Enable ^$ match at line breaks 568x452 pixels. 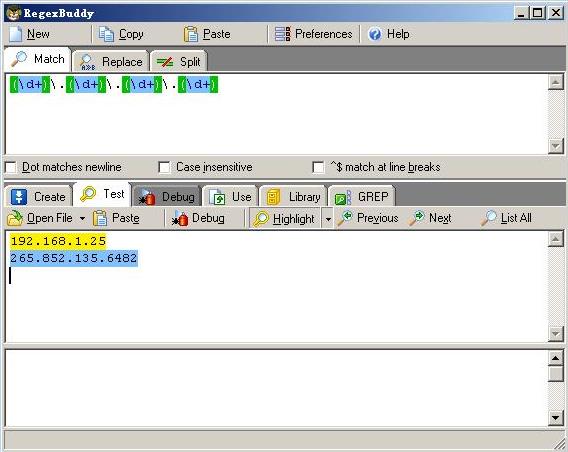click(x=318, y=167)
